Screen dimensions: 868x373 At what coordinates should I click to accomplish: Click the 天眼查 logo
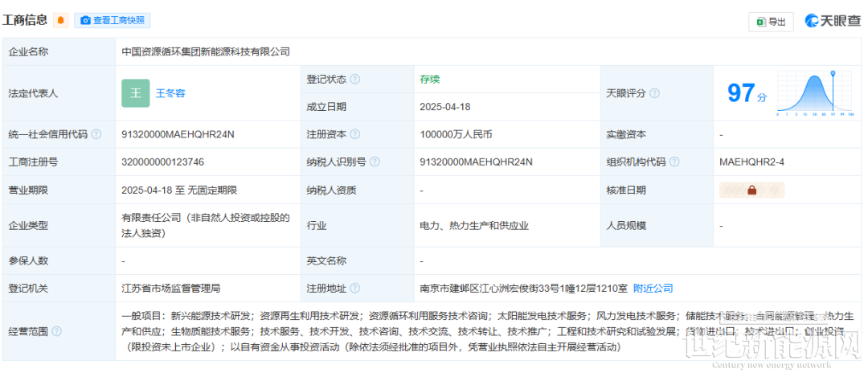(x=833, y=21)
